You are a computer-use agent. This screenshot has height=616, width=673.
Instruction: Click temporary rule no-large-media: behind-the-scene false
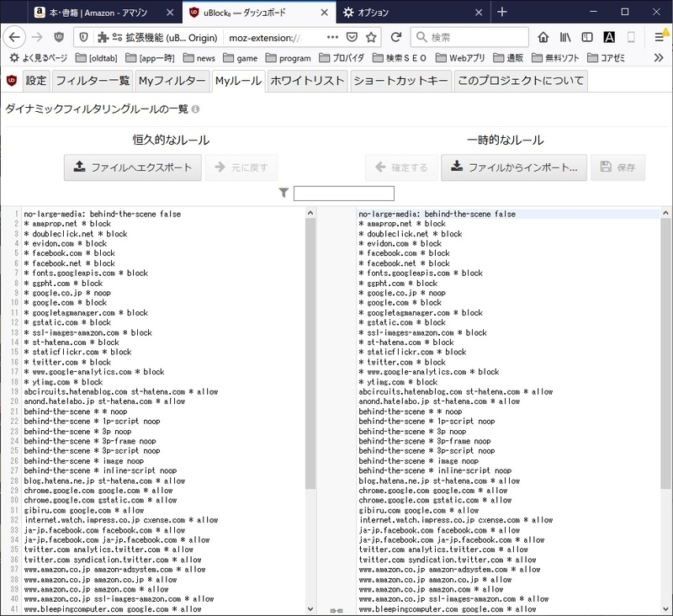click(437, 214)
